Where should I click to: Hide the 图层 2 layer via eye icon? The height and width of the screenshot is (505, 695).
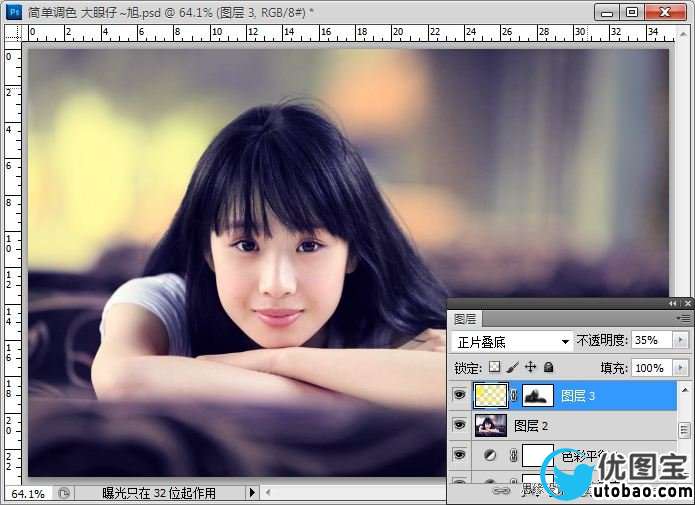[460, 425]
